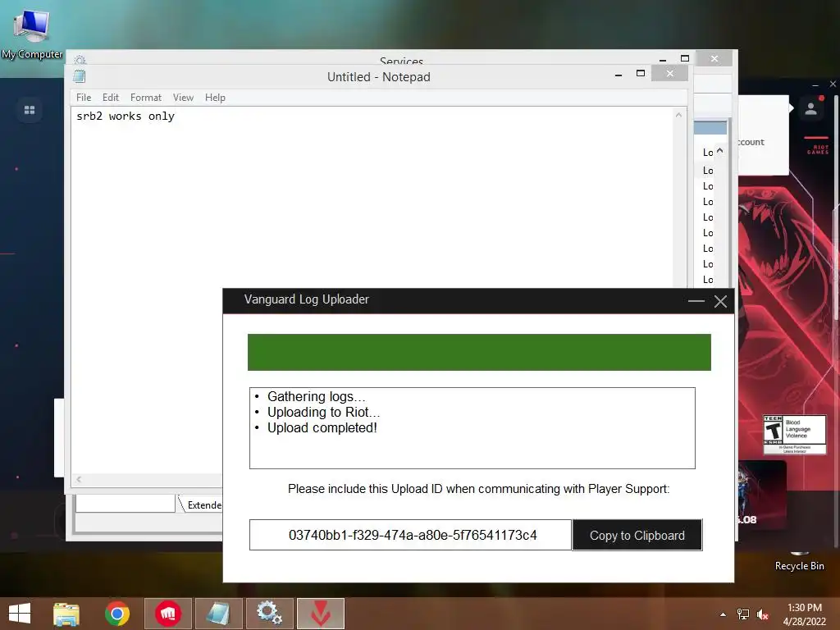Open network status tray icon
This screenshot has width=840, height=630.
click(x=743, y=614)
